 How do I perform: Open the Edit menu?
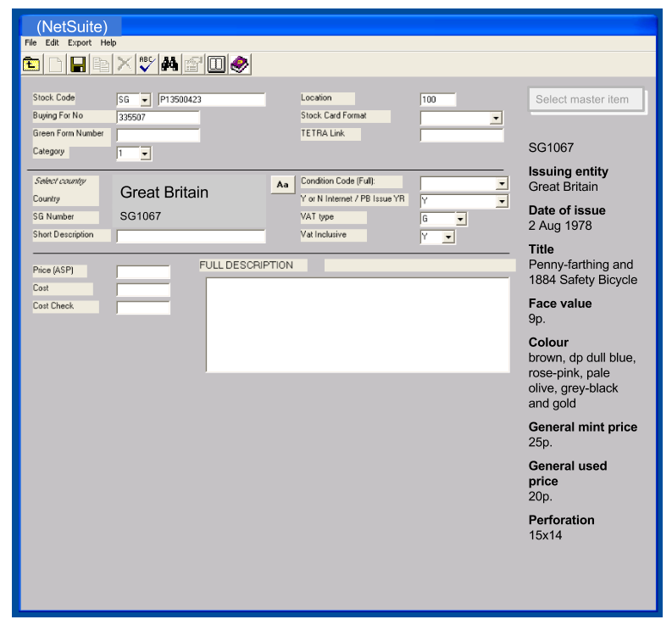52,43
